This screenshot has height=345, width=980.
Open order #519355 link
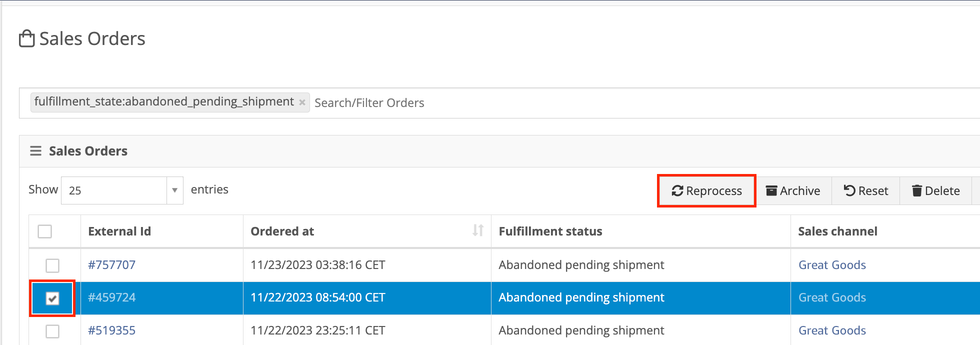112,330
